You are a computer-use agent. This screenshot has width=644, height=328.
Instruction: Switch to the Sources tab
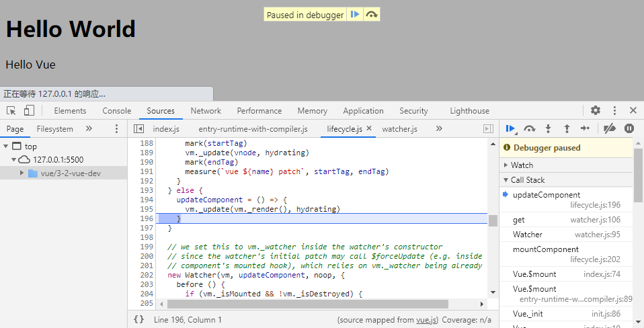point(161,111)
